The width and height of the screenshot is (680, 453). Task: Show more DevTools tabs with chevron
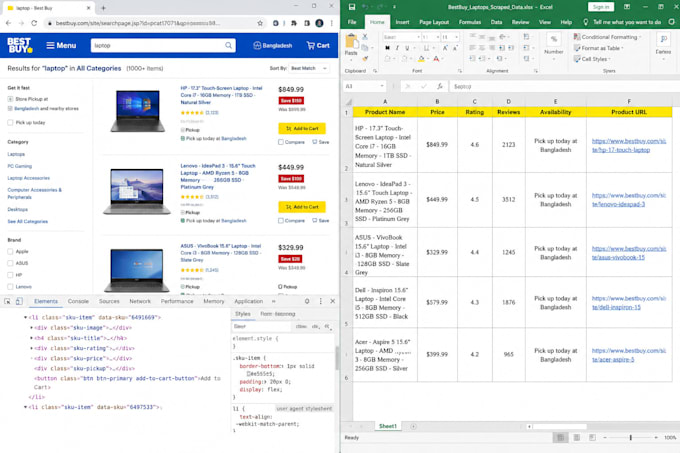coord(274,301)
